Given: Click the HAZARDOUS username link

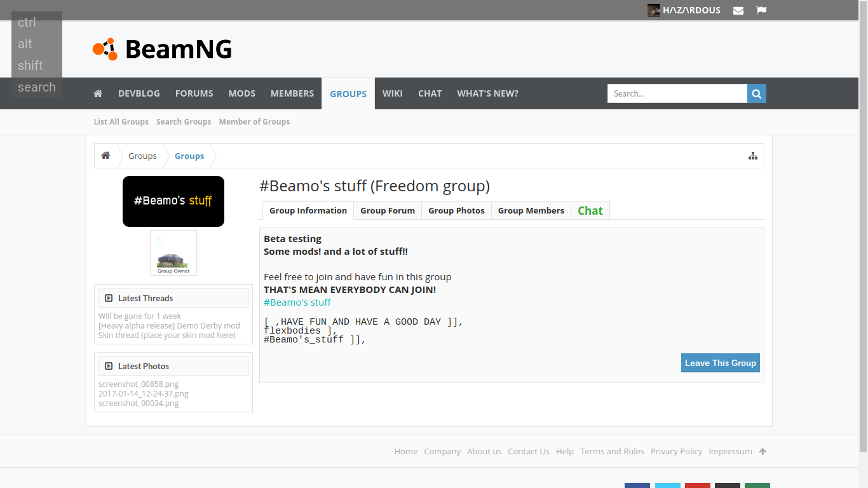Looking at the screenshot, I should point(691,10).
